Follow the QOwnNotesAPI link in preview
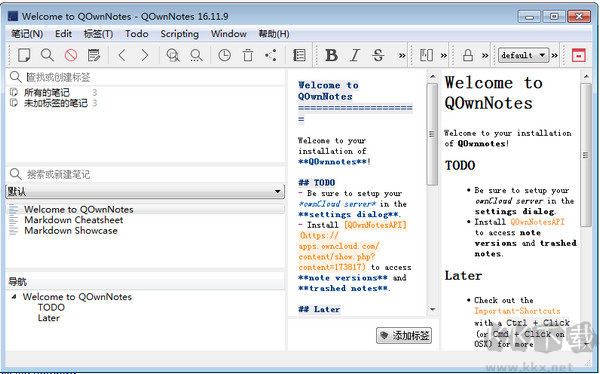The image size is (600, 374). tap(537, 222)
